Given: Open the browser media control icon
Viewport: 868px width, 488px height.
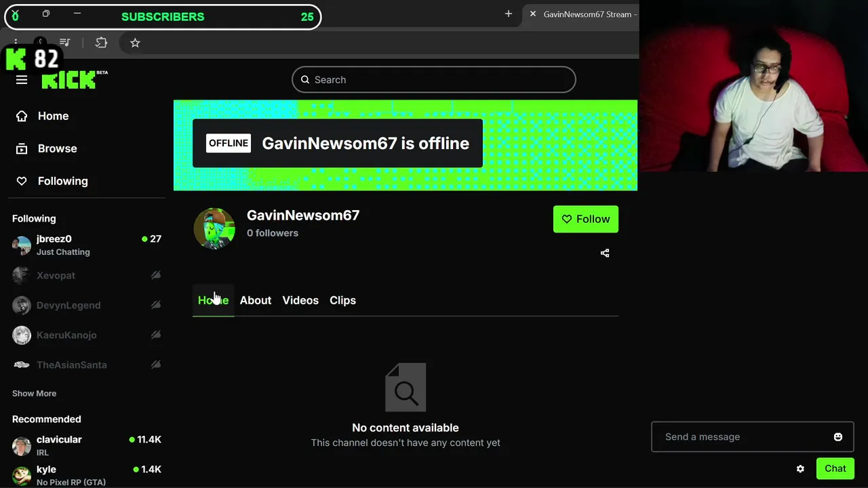Looking at the screenshot, I should click(64, 43).
